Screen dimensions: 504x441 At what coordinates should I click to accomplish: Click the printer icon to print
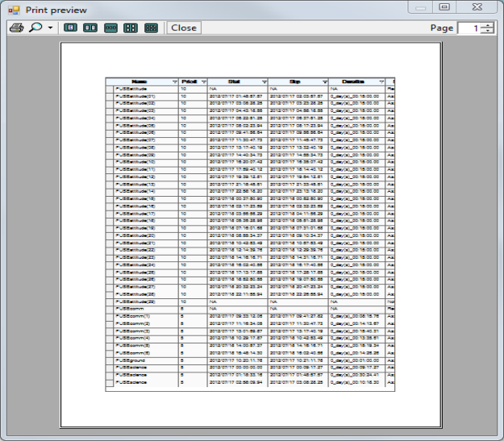(15, 27)
